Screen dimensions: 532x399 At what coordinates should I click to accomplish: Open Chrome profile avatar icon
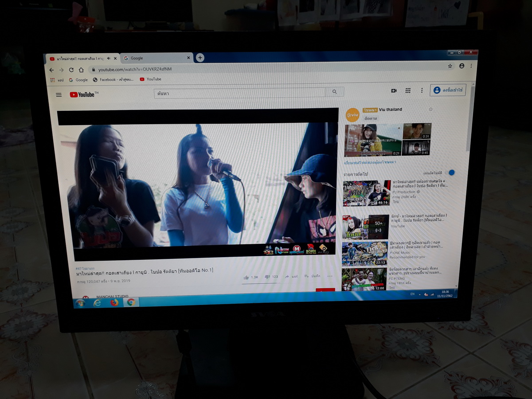coord(462,66)
